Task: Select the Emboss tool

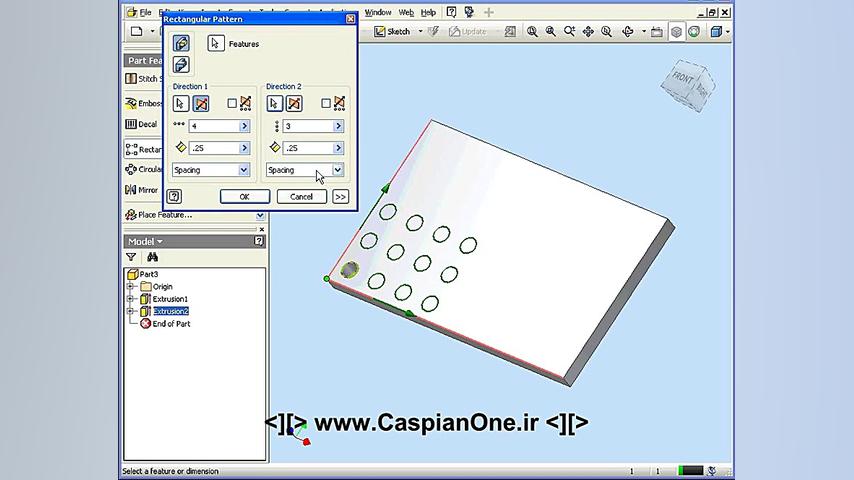Action: 143,103
